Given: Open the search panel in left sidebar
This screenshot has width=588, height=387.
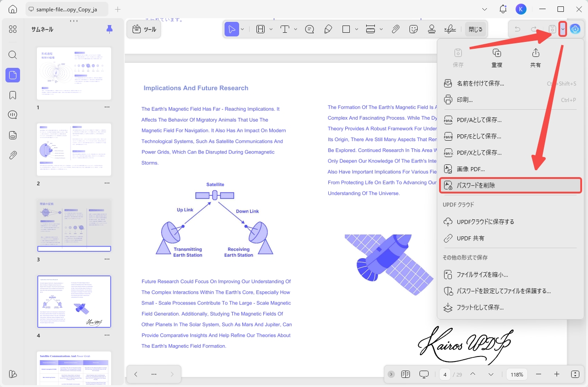Looking at the screenshot, I should pyautogui.click(x=13, y=55).
